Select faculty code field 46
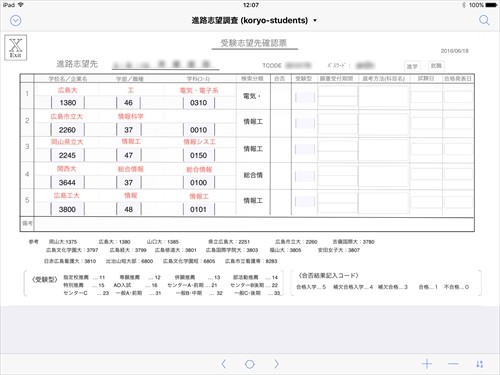Image resolution: width=500 pixels, height=375 pixels. coord(128,103)
